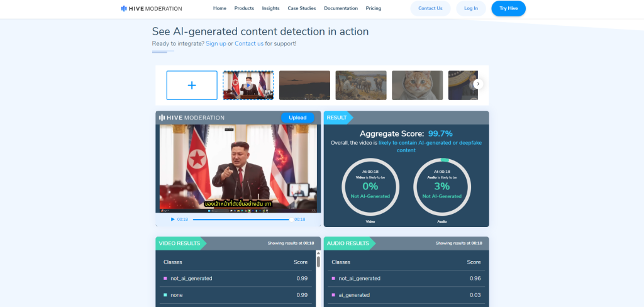The width and height of the screenshot is (644, 307).
Task: Click the pink ai_generated audio class marker
Action: tap(333, 295)
